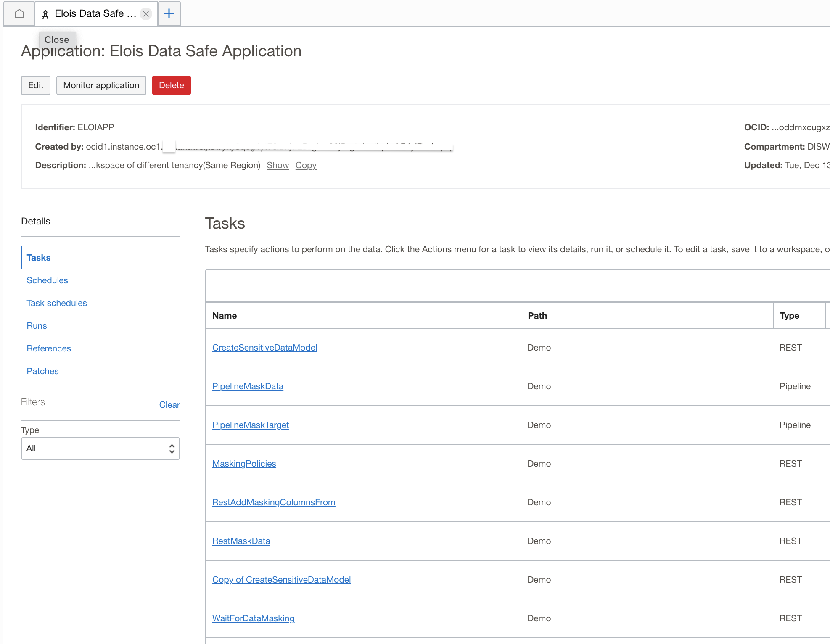Image resolution: width=830 pixels, height=644 pixels.
Task: Clear the filters
Action: (169, 405)
